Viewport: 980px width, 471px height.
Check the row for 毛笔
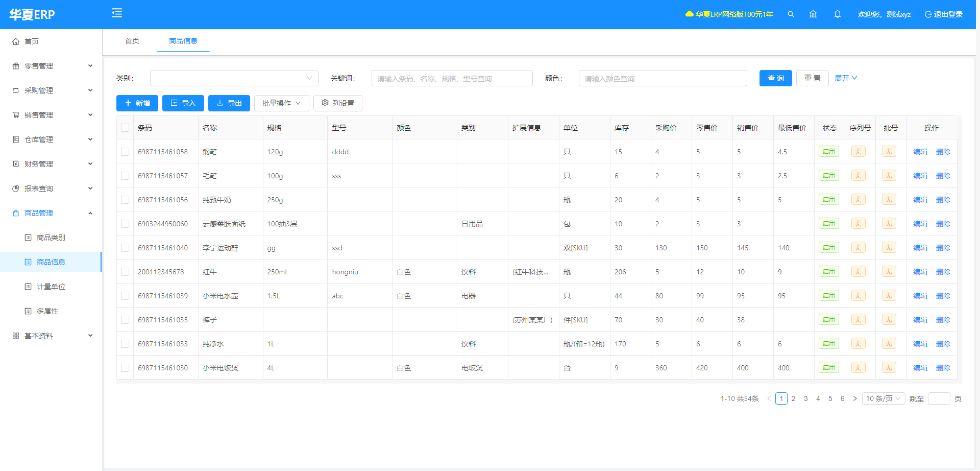tap(125, 176)
